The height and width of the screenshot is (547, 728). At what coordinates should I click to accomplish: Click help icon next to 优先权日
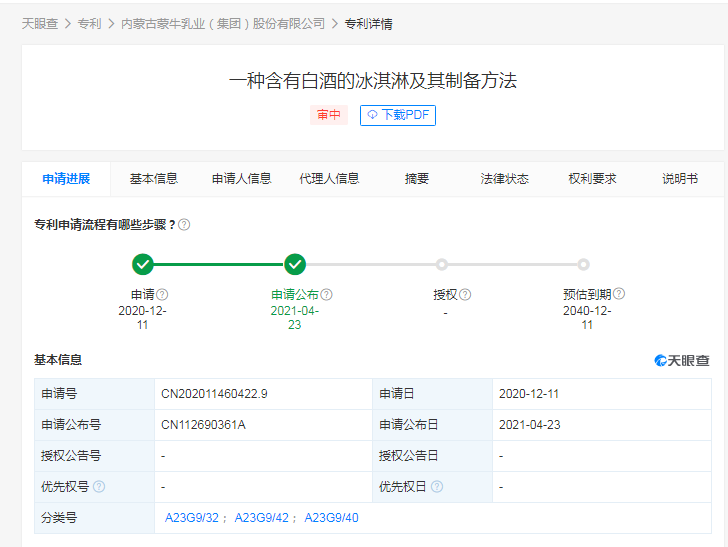coord(437,487)
